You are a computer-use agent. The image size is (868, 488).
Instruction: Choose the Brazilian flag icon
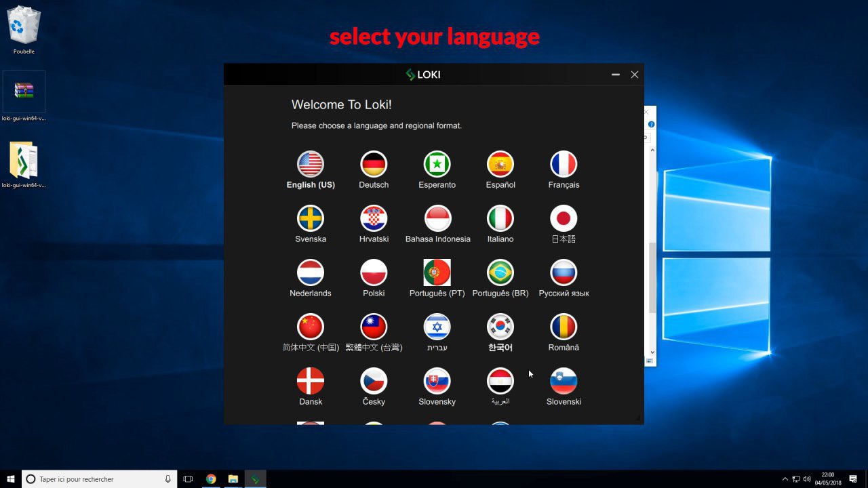(500, 272)
